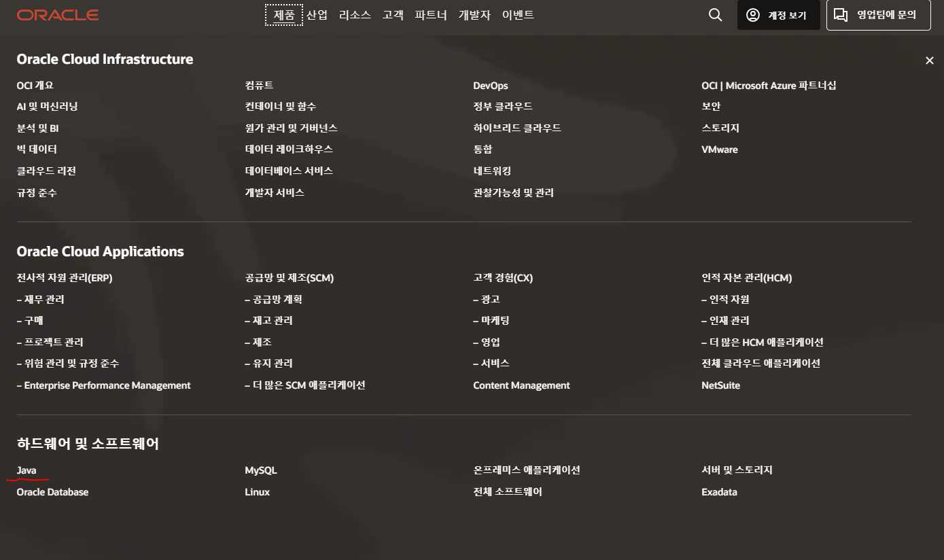The width and height of the screenshot is (944, 560).
Task: Open the DevOps link
Action: tap(491, 86)
